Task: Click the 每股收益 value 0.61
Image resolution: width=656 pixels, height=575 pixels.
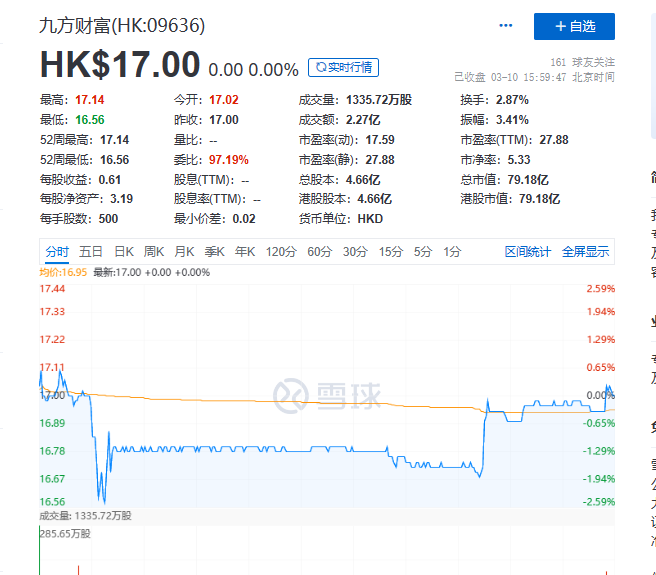Action: pyautogui.click(x=110, y=180)
